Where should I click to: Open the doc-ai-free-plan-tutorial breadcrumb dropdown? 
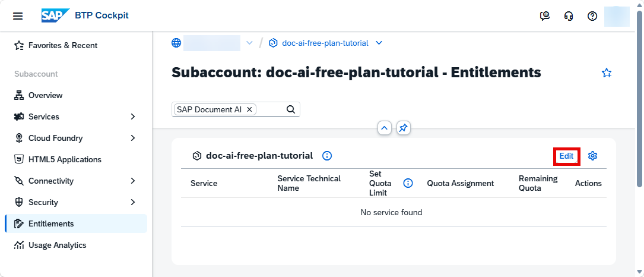(379, 43)
